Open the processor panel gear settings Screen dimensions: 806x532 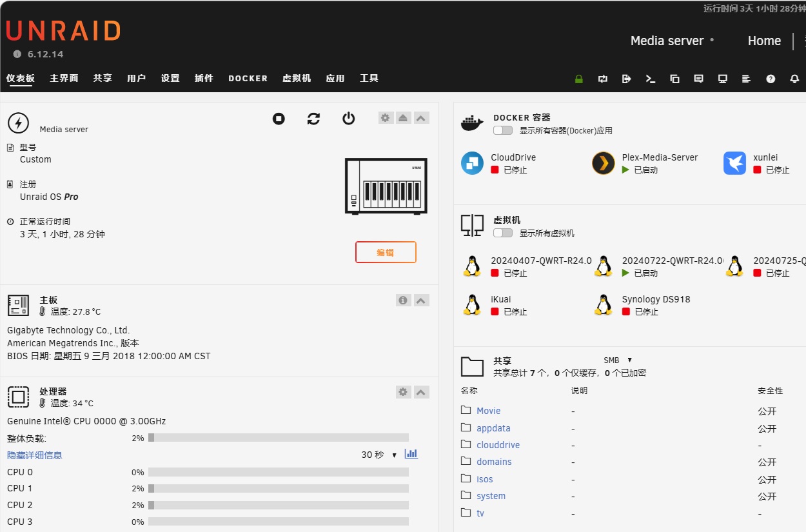403,392
